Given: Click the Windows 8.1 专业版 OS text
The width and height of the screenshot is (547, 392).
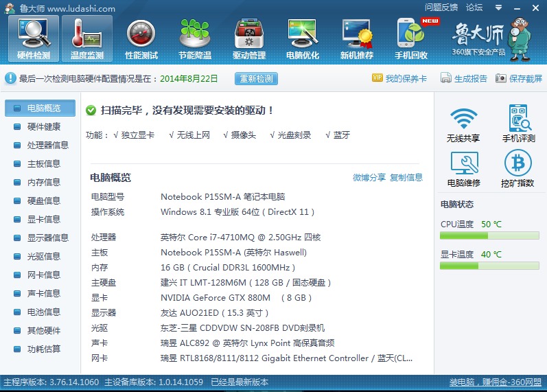Looking at the screenshot, I should (237, 212).
